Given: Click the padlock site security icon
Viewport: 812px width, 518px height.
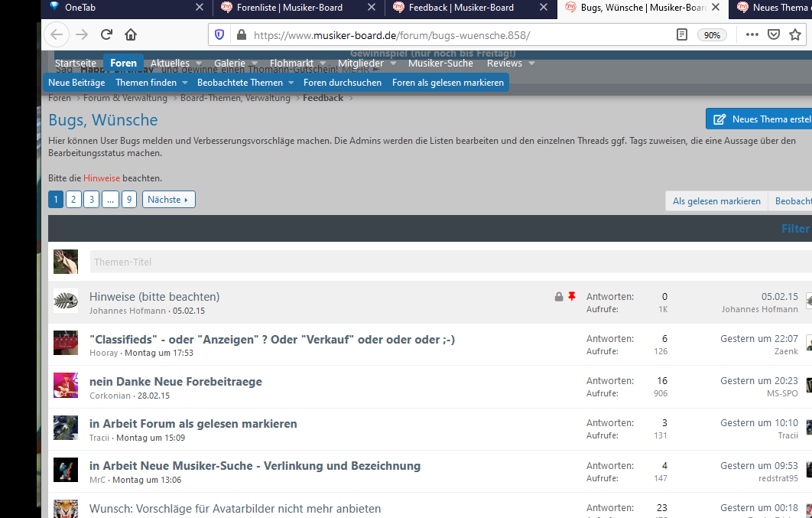Looking at the screenshot, I should [241, 35].
